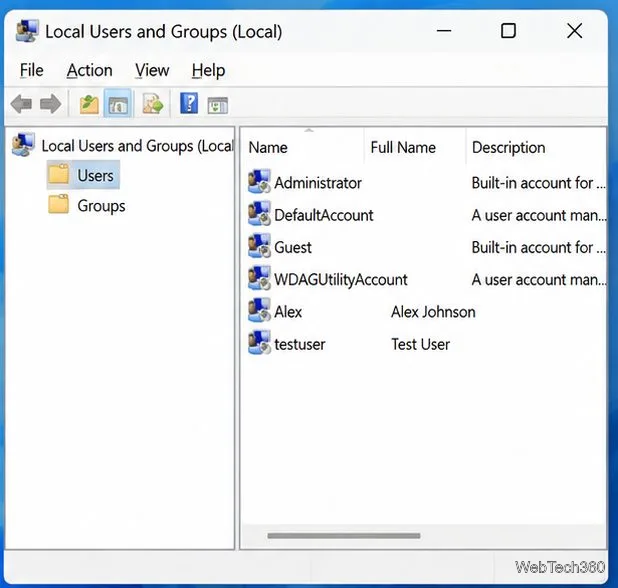
Task: Click the WDAGUtilityAccount user icon
Action: 259,278
